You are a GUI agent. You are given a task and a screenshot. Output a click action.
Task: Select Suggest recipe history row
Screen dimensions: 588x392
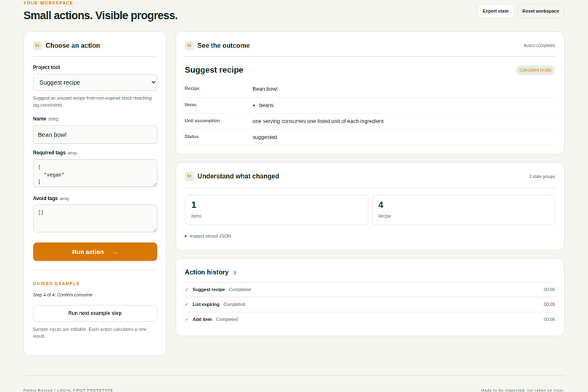[370, 290]
